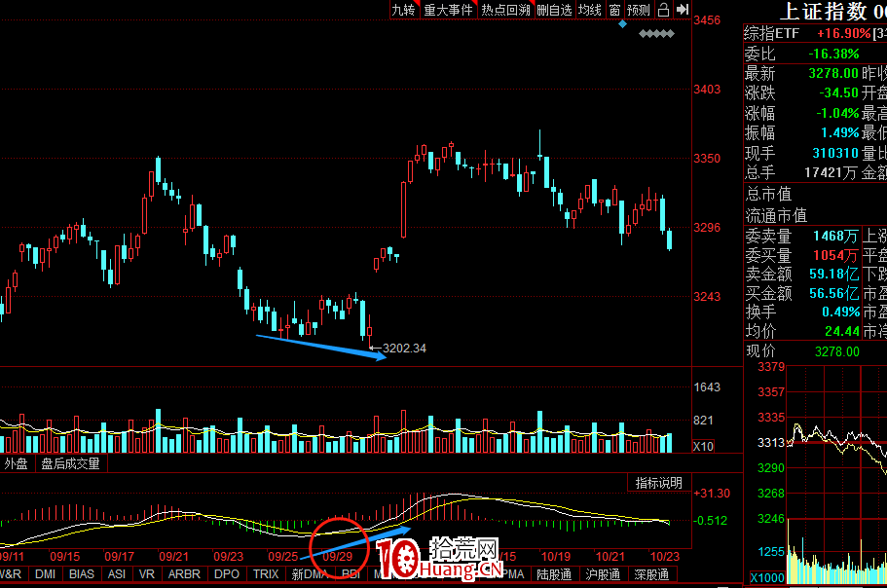887x588 pixels.
Task: Select the BBI indicator tab
Action: [x=351, y=573]
